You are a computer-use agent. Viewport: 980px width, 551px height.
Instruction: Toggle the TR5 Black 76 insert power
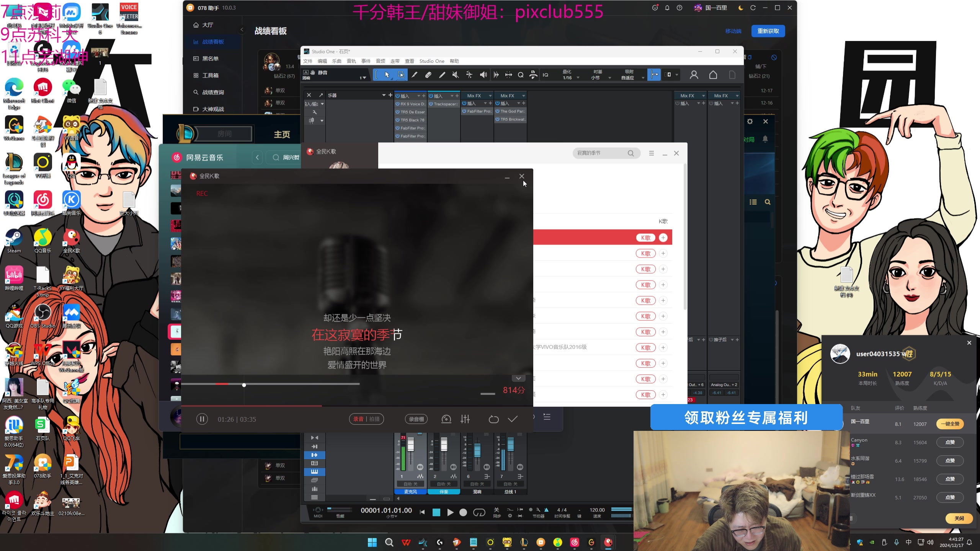tap(398, 120)
